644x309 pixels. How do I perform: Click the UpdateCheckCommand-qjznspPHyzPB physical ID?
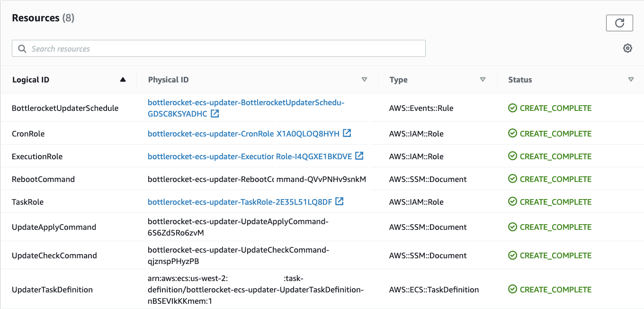coord(238,255)
